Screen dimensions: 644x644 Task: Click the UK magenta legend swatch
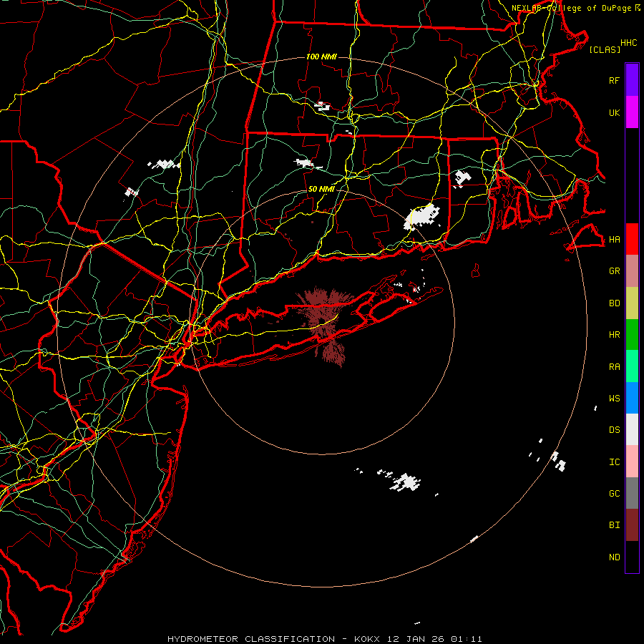632,112
